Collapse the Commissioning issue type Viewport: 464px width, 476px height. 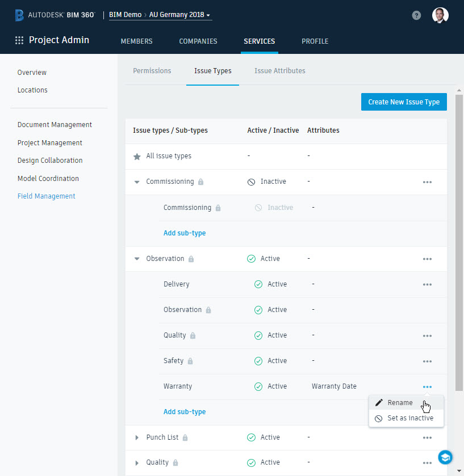tap(136, 182)
